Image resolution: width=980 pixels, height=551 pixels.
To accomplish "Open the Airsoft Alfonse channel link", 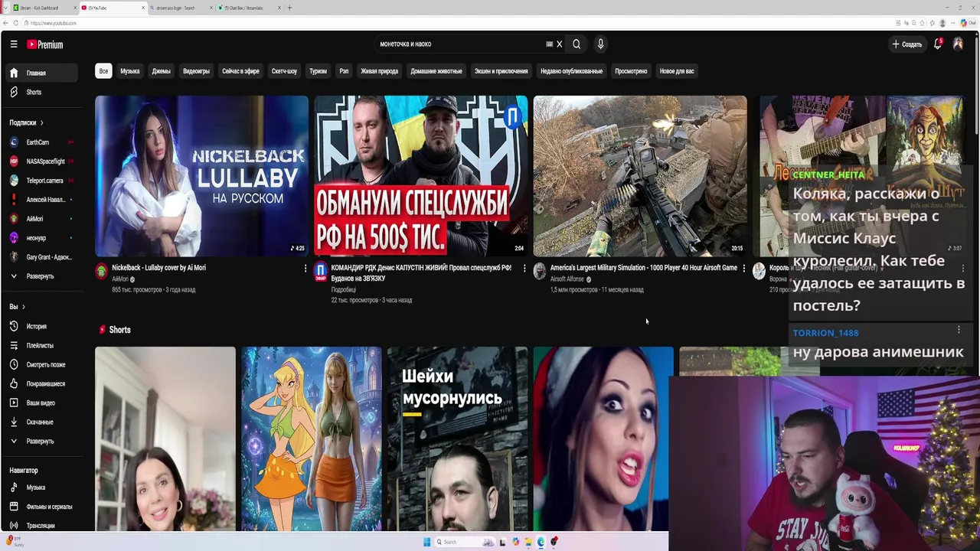I will point(567,279).
